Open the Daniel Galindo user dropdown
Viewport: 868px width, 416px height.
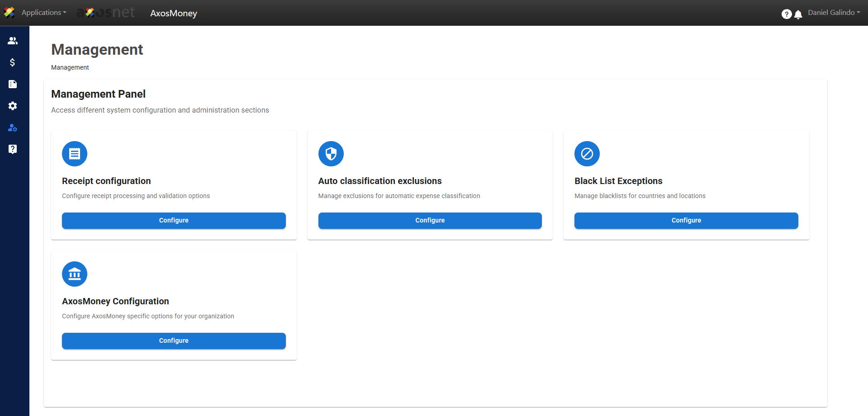pos(834,13)
